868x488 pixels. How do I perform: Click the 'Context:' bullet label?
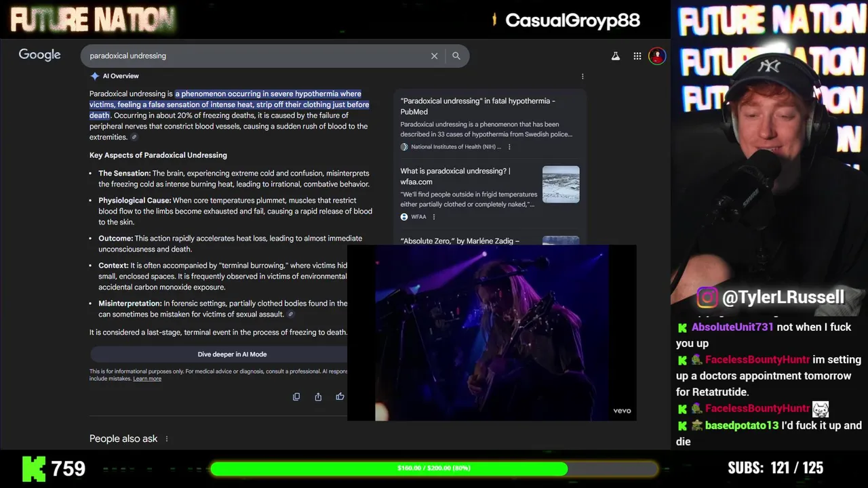(x=113, y=265)
